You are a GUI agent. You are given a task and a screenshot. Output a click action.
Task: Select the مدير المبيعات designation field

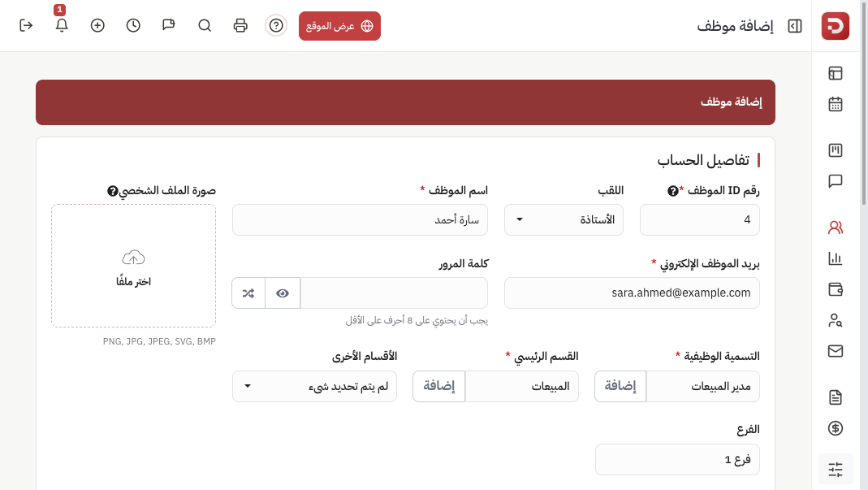coord(703,386)
